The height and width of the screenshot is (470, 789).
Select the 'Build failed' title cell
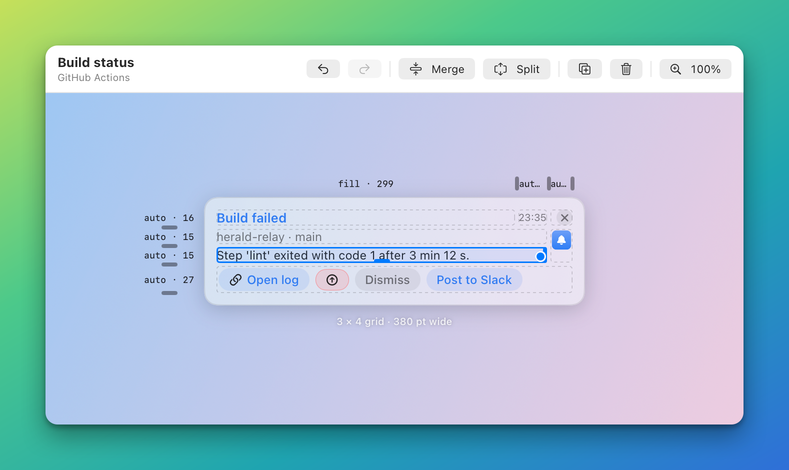point(365,218)
